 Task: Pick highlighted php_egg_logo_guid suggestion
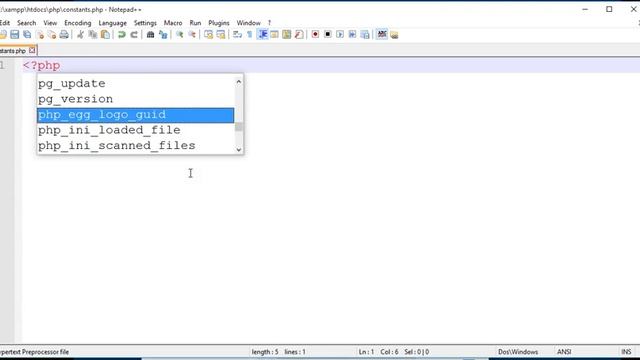(x=136, y=115)
